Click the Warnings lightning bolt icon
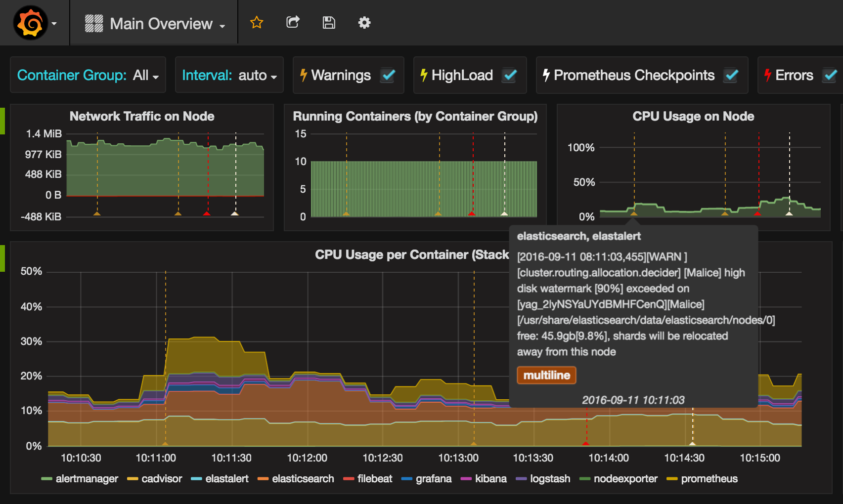This screenshot has height=504, width=843. [304, 75]
